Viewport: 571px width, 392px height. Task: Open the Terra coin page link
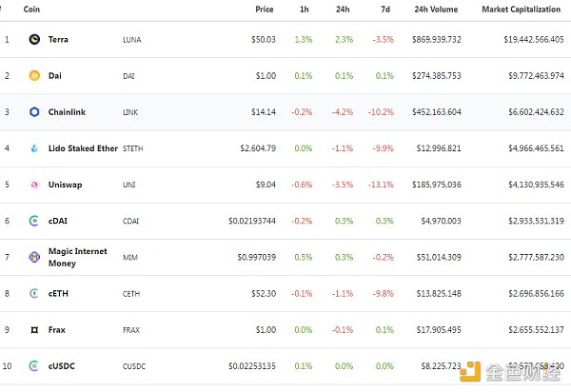click(58, 39)
